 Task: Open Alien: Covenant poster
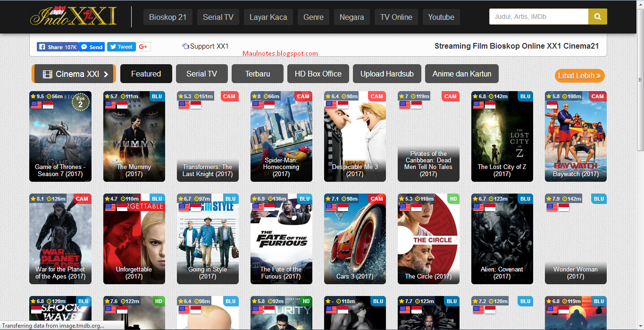coord(502,239)
